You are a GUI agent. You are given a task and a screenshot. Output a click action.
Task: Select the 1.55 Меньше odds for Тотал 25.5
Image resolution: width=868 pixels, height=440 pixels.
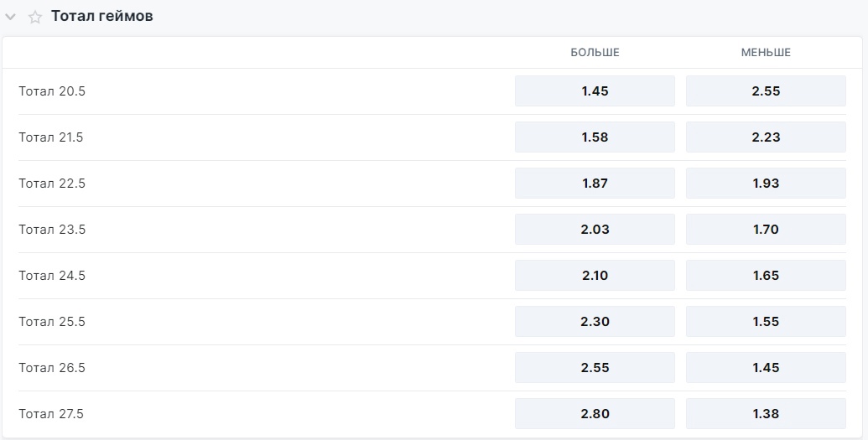click(766, 322)
